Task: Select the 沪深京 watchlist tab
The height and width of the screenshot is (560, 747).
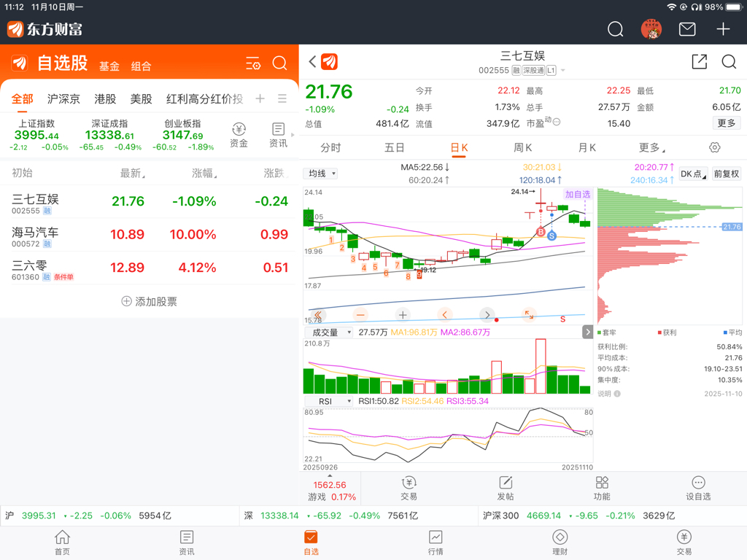Action: pyautogui.click(x=63, y=98)
